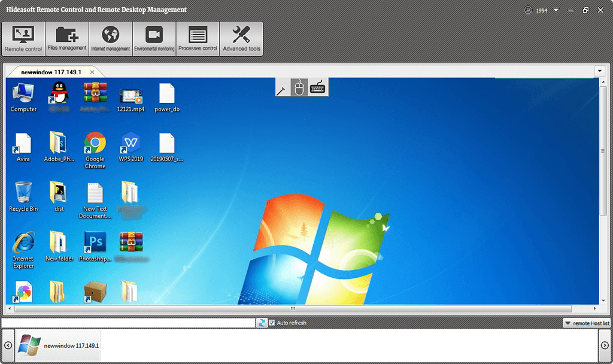Open Files management
Image resolution: width=613 pixels, height=364 pixels.
point(67,39)
